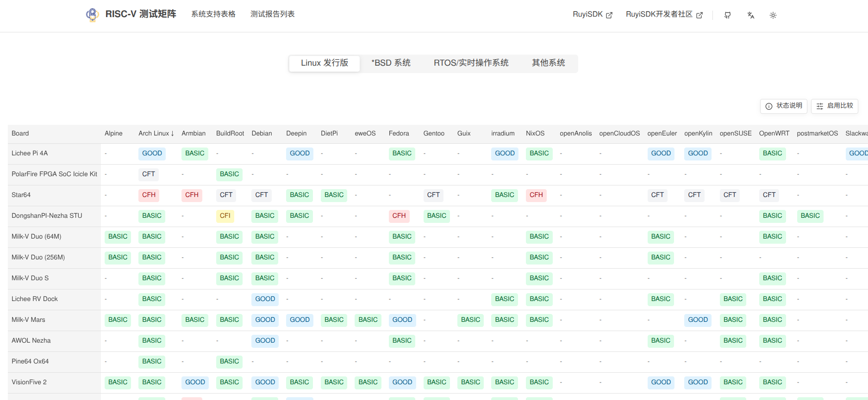Screen dimensions: 868x400
Task: Switch to the 其他系统 tab
Action: click(549, 63)
